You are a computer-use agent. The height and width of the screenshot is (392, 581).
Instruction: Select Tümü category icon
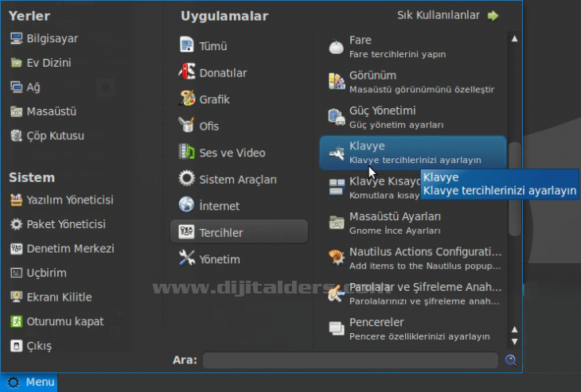[186, 45]
